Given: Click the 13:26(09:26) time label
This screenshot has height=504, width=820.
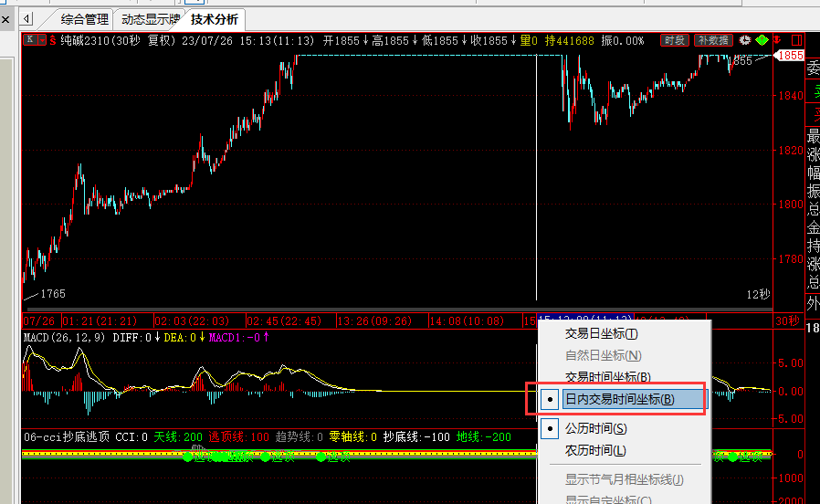Looking at the screenshot, I should 374,321.
